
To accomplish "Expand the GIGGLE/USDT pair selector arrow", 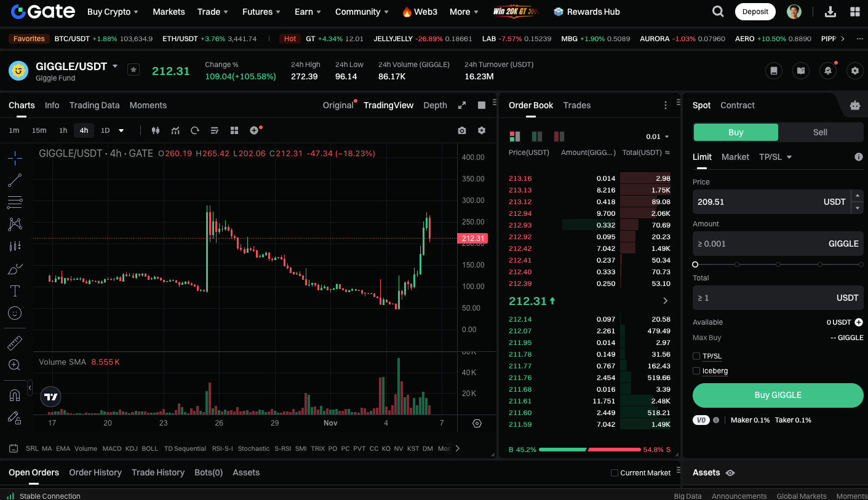I will tap(115, 66).
